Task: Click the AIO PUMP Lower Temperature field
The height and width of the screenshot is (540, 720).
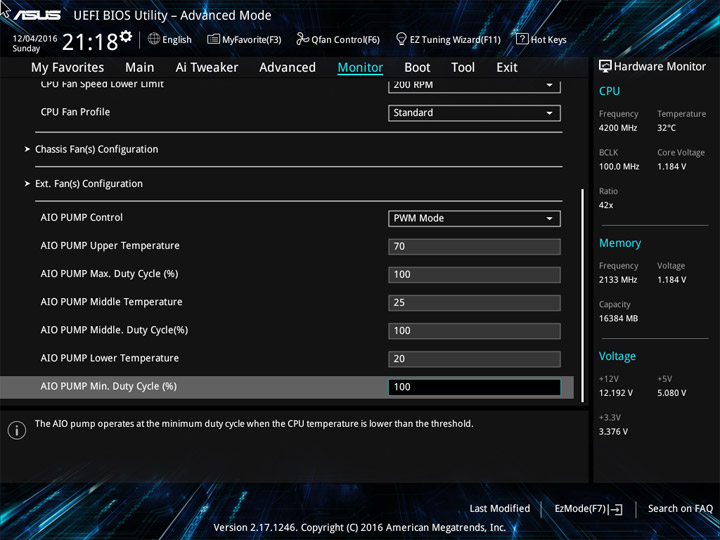Action: coord(474,359)
